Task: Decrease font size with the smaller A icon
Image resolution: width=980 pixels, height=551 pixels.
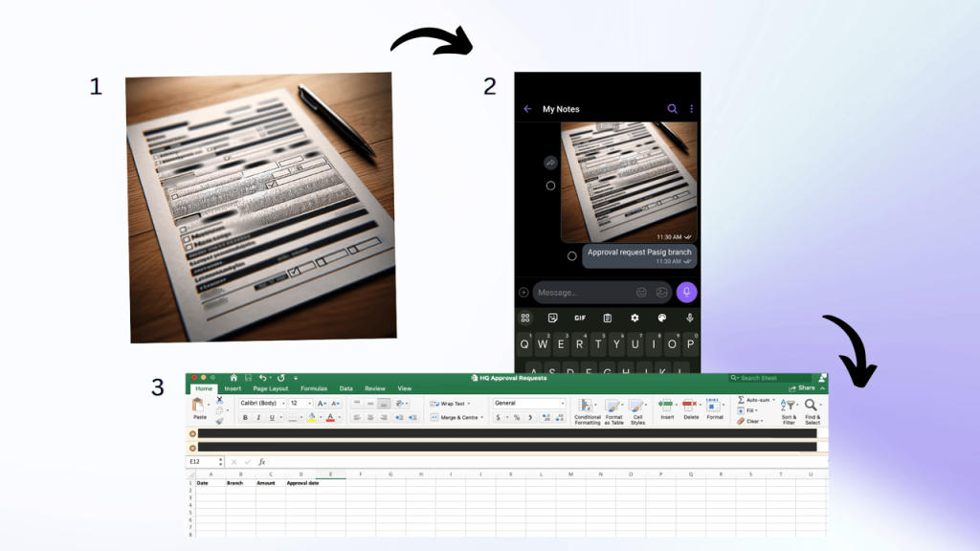Action: point(336,404)
